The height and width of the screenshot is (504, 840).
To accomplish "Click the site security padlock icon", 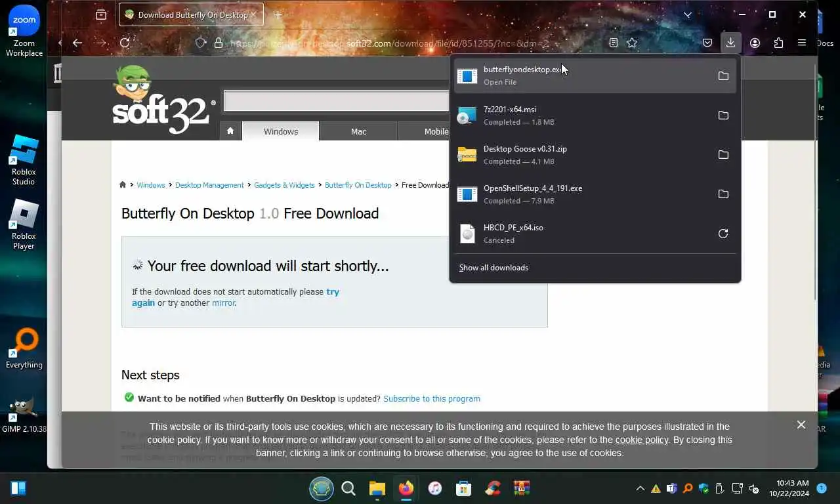I will pos(219,43).
